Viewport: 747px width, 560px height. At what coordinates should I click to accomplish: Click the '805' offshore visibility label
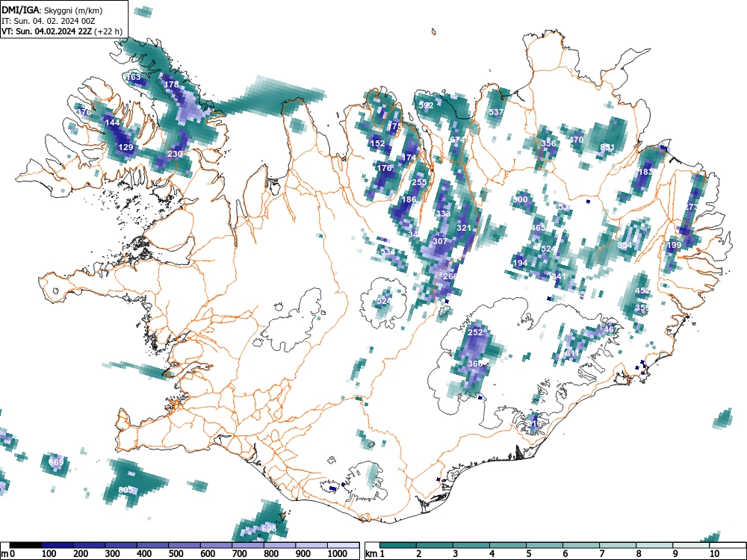point(125,490)
